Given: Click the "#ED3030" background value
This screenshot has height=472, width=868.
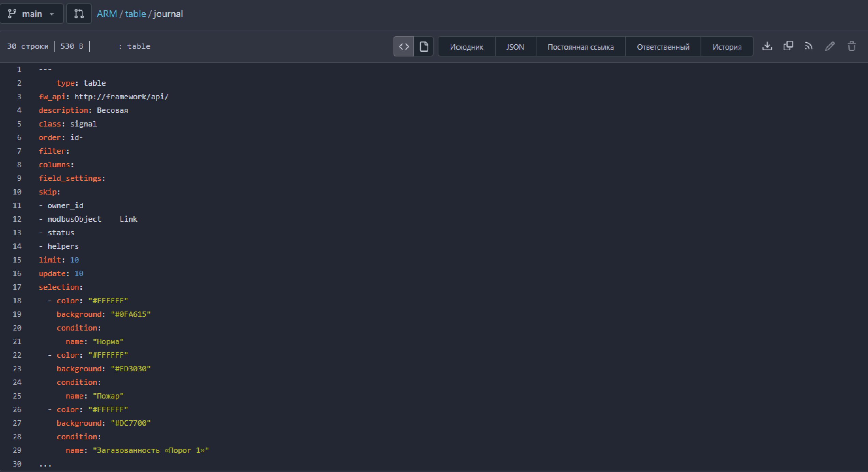Looking at the screenshot, I should (131, 369).
